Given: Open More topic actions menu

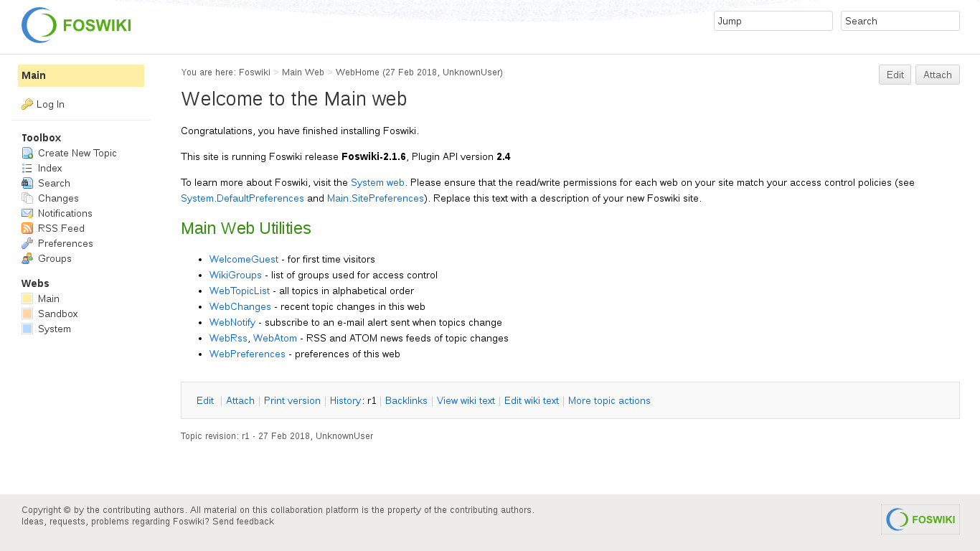Looking at the screenshot, I should point(609,400).
